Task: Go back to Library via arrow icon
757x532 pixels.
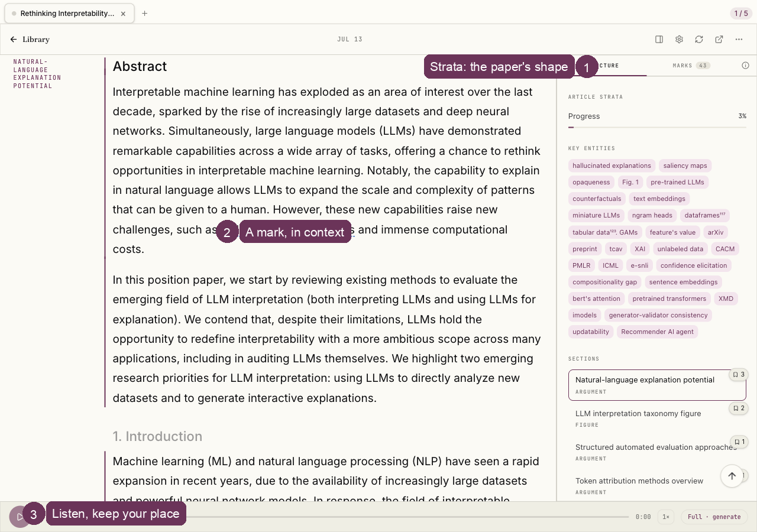Action: (14, 40)
